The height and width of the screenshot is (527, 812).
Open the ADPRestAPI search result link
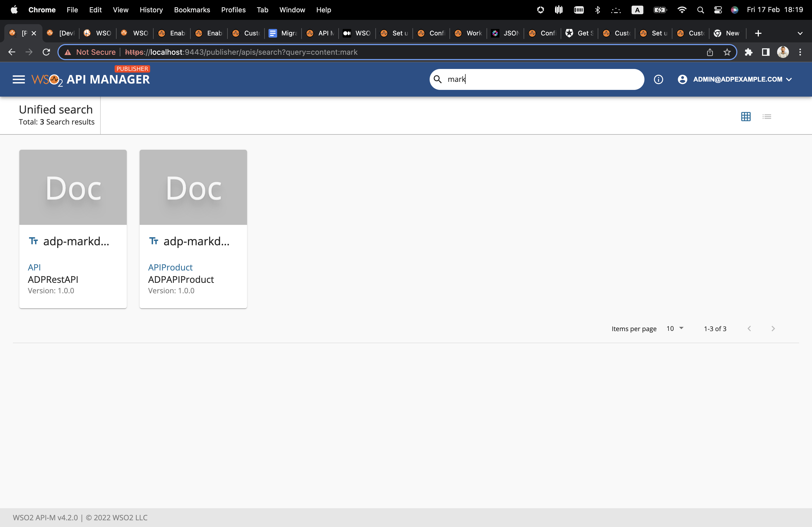[53, 279]
